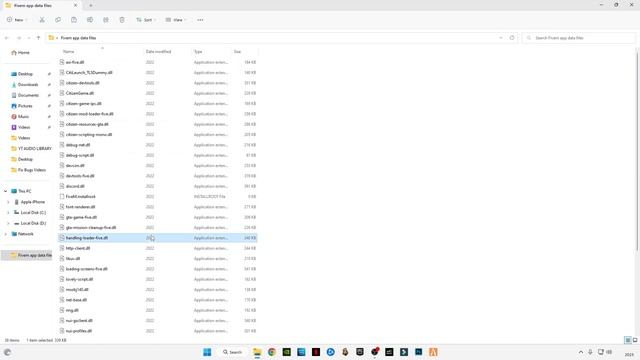Open Home in the navigation pane
Screen dimensions: 640x360
(20, 53)
